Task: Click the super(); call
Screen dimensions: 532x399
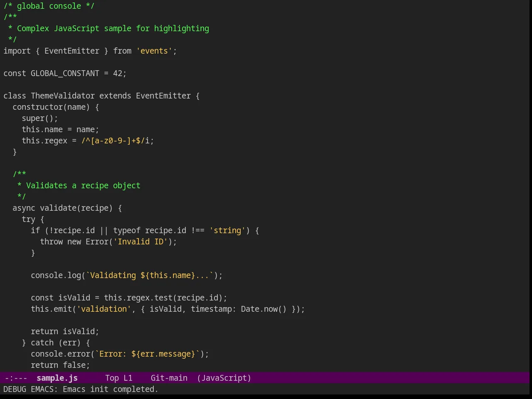Action: tap(40, 118)
